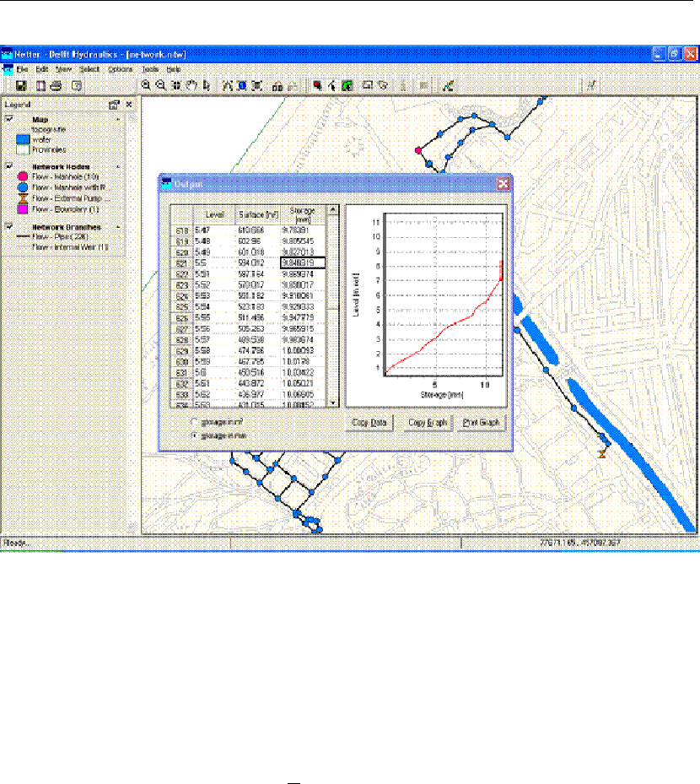Open the Help menu

174,69
